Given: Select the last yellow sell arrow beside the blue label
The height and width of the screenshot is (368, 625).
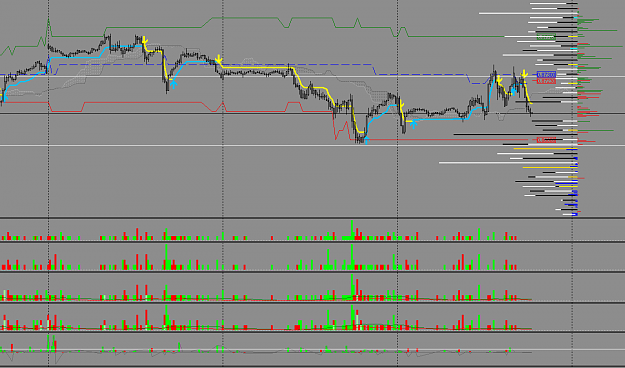Looking at the screenshot, I should 525,74.
